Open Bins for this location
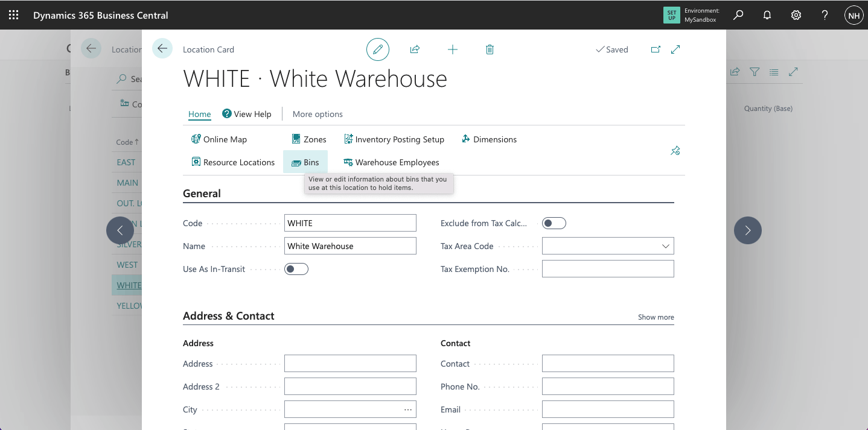868x430 pixels. (x=305, y=162)
